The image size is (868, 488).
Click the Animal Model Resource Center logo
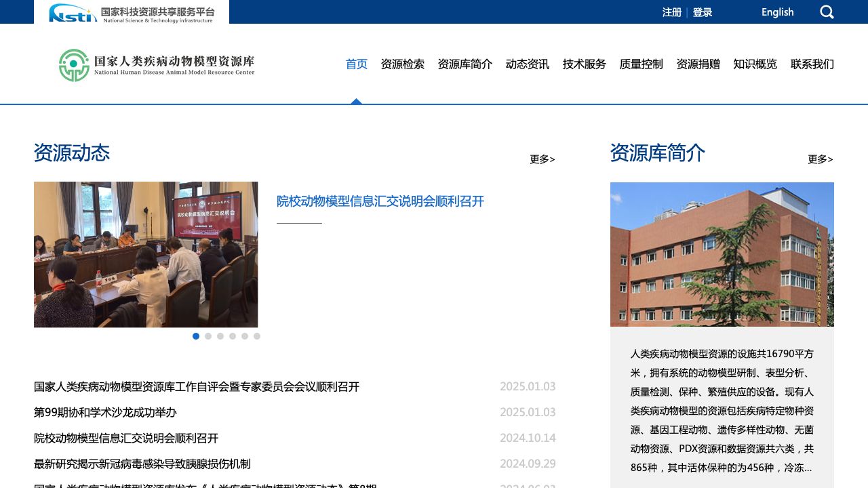[x=157, y=65]
